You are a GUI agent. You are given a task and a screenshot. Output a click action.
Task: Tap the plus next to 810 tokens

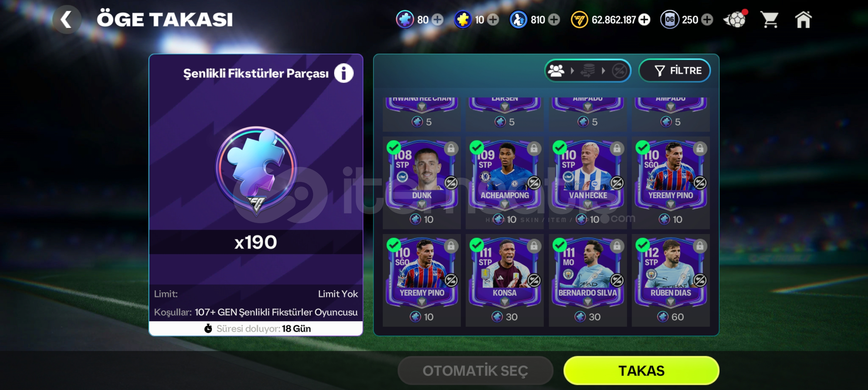click(554, 19)
